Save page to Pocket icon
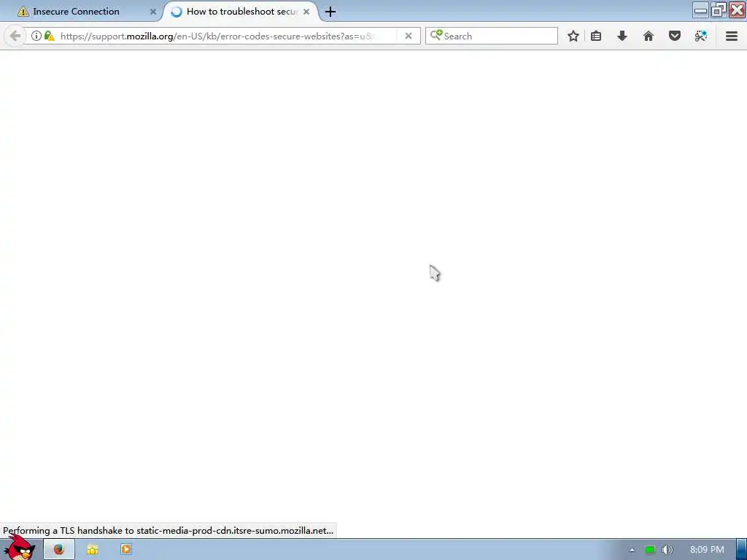This screenshot has height=560, width=747. [675, 36]
